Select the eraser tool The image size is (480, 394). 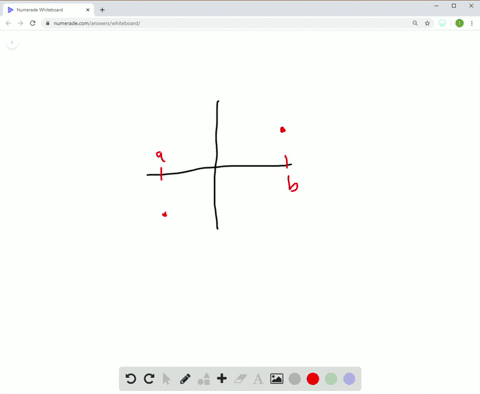[240, 379]
